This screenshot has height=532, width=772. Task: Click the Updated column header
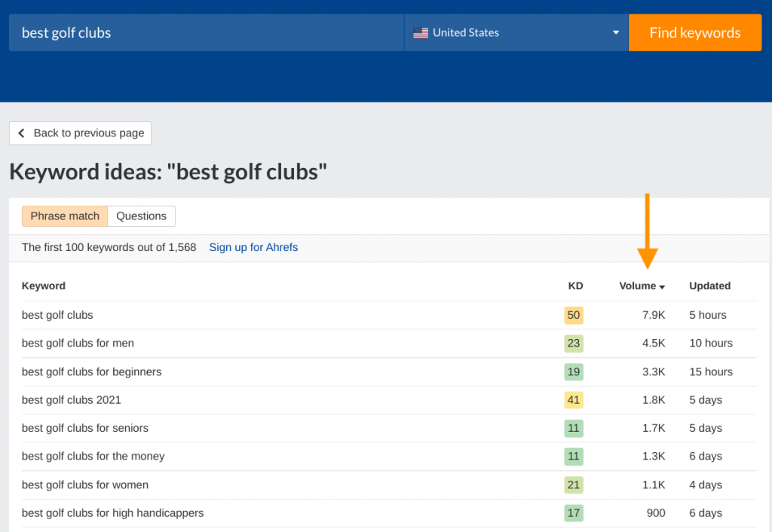click(709, 286)
